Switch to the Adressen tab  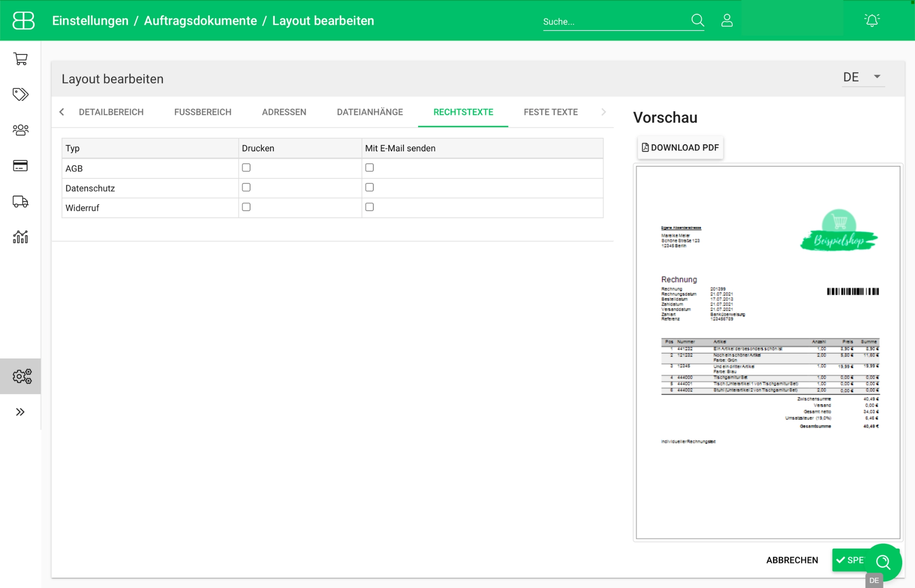tap(284, 112)
